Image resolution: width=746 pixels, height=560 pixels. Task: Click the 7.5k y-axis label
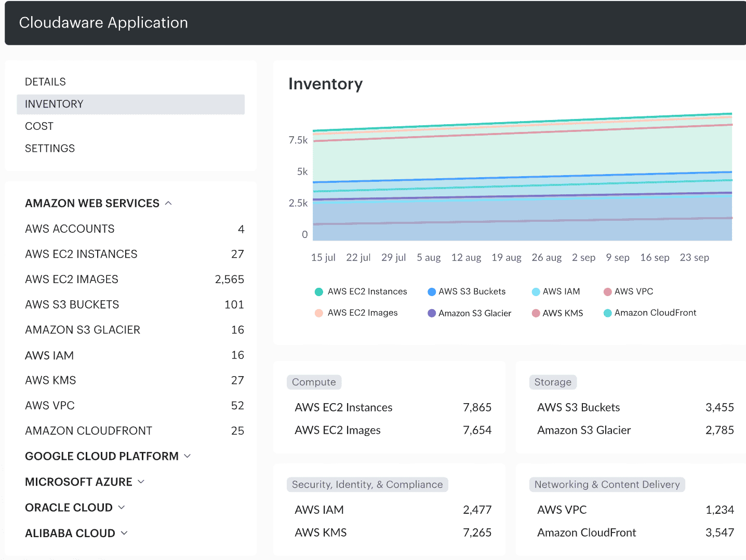298,140
